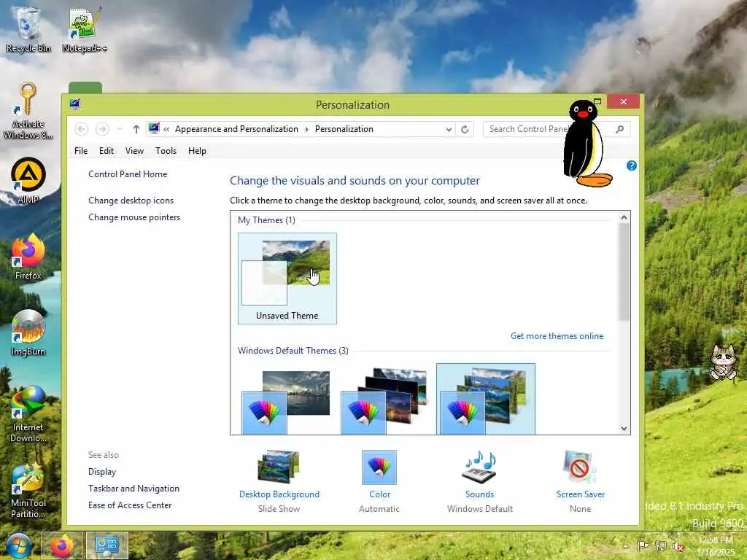
Task: Click Change mouse pointers link
Action: pos(134,217)
